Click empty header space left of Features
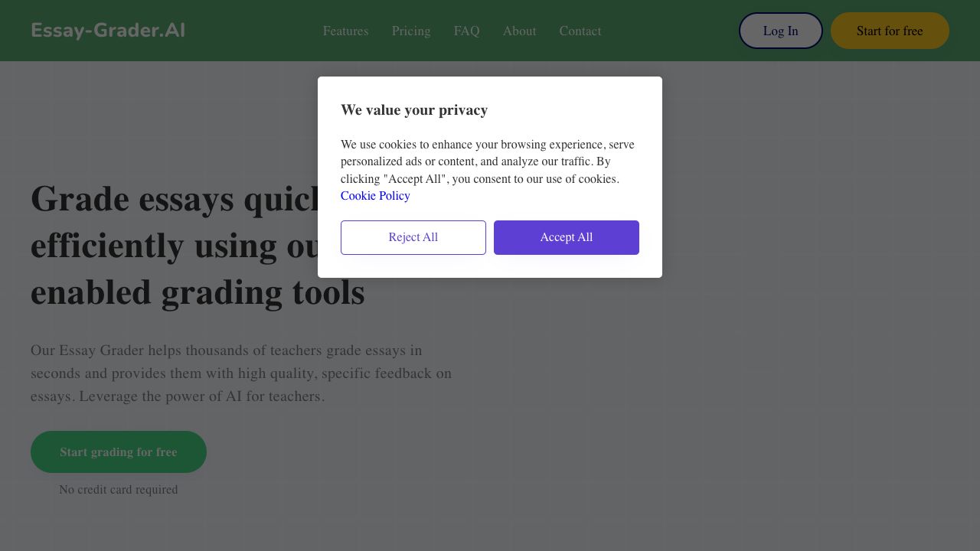This screenshot has height=551, width=980. coord(253,31)
